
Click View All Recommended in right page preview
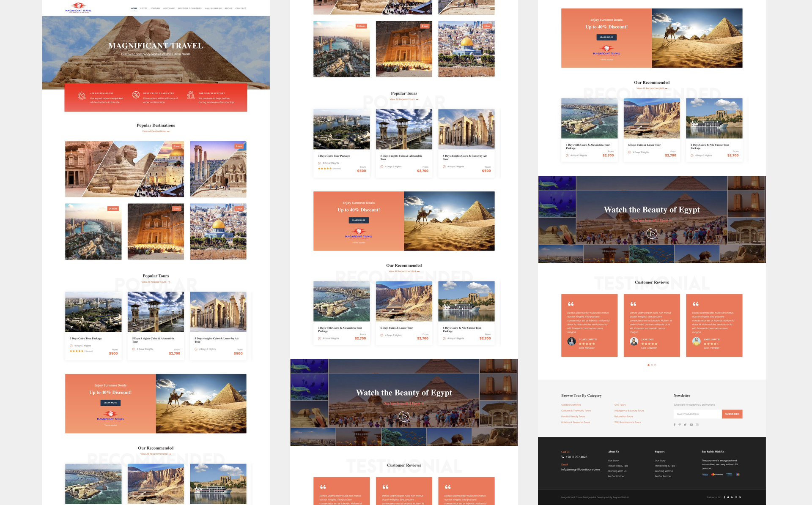pos(652,88)
